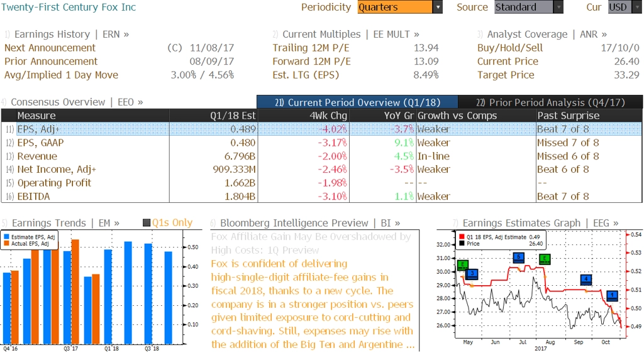Click Est. LTG (EPS) value 8.49%
Viewport: 644px width, 353px height.
[426, 75]
